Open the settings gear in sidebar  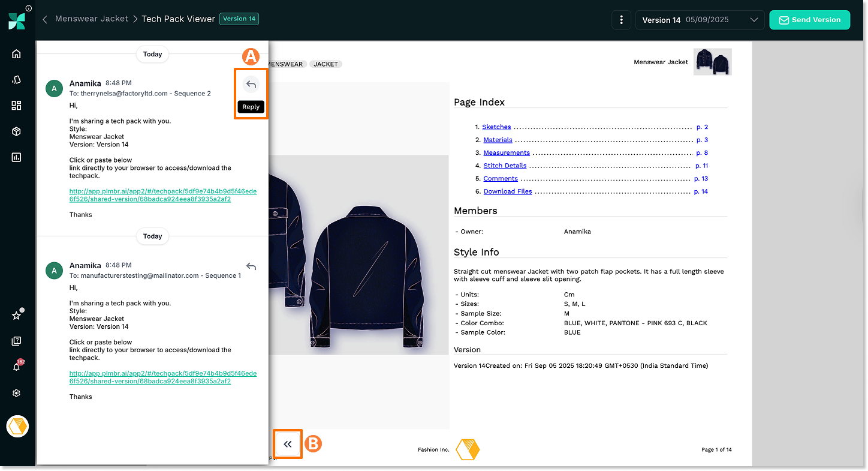click(x=16, y=393)
